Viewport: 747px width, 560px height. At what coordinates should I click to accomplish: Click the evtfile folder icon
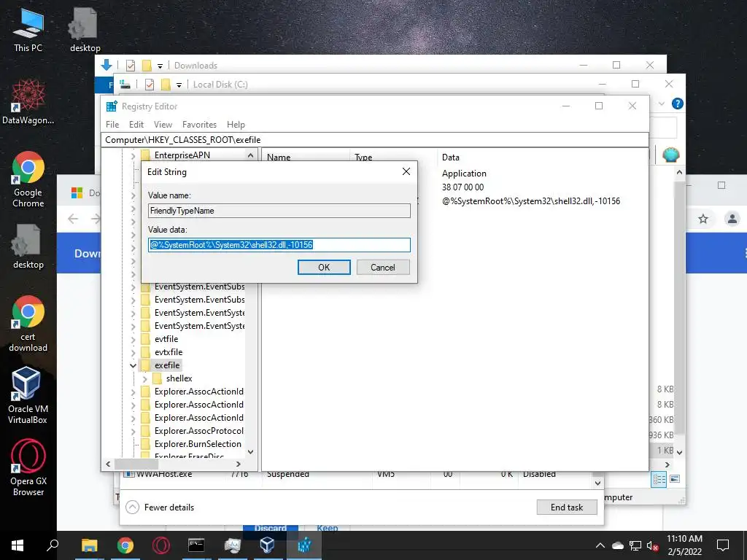[146, 339]
